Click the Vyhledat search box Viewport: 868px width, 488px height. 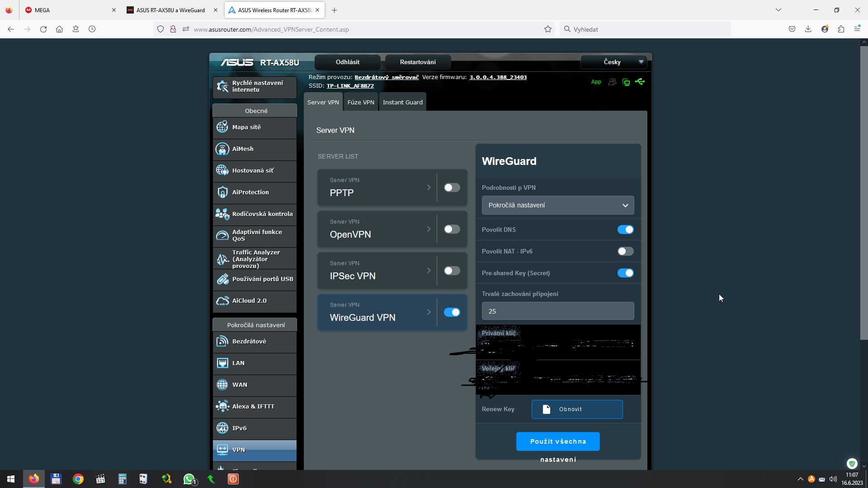(645, 29)
